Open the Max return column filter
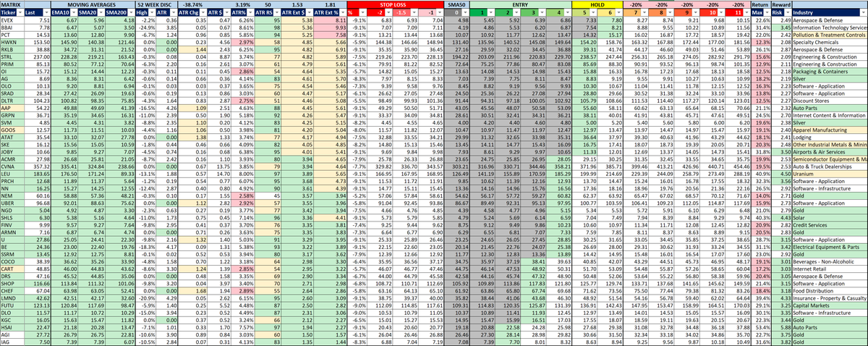The width and height of the screenshot is (868, 346). (x=765, y=13)
